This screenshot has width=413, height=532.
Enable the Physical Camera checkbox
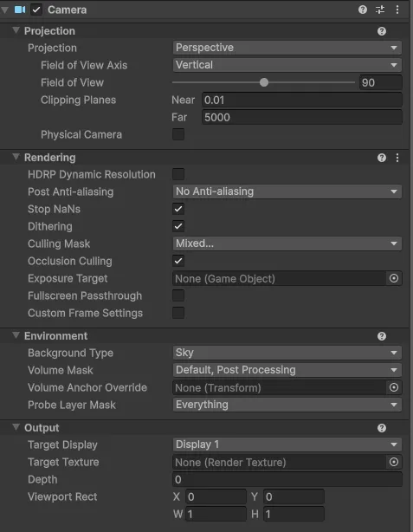178,134
